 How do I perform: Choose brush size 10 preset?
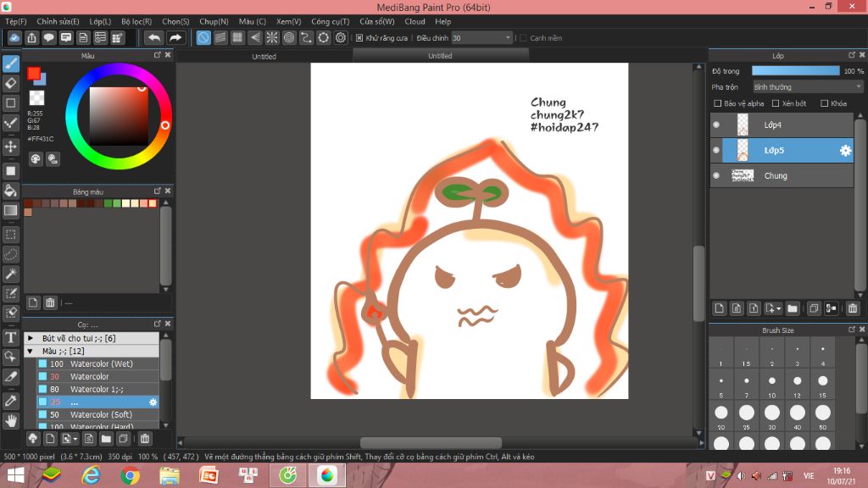(x=771, y=385)
